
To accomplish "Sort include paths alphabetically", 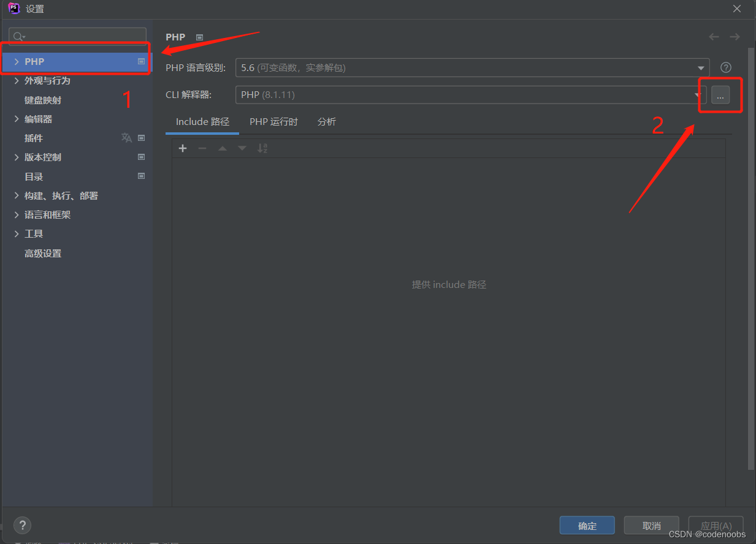I will coord(262,148).
